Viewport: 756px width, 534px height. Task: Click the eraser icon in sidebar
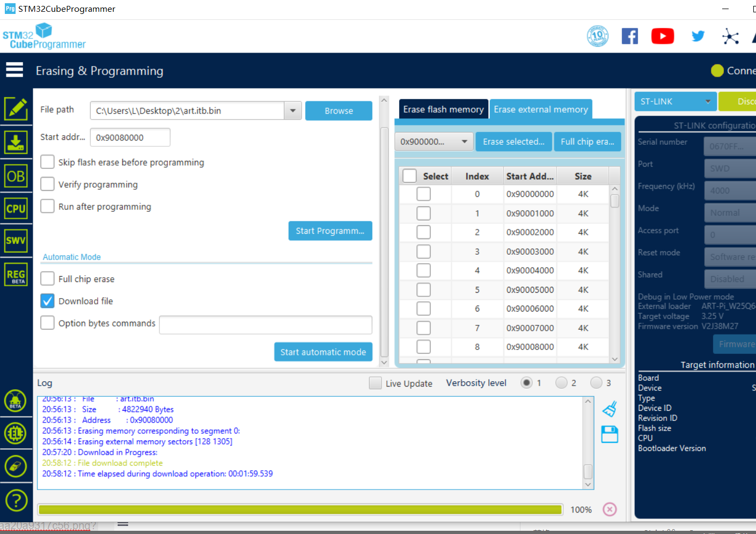16,466
